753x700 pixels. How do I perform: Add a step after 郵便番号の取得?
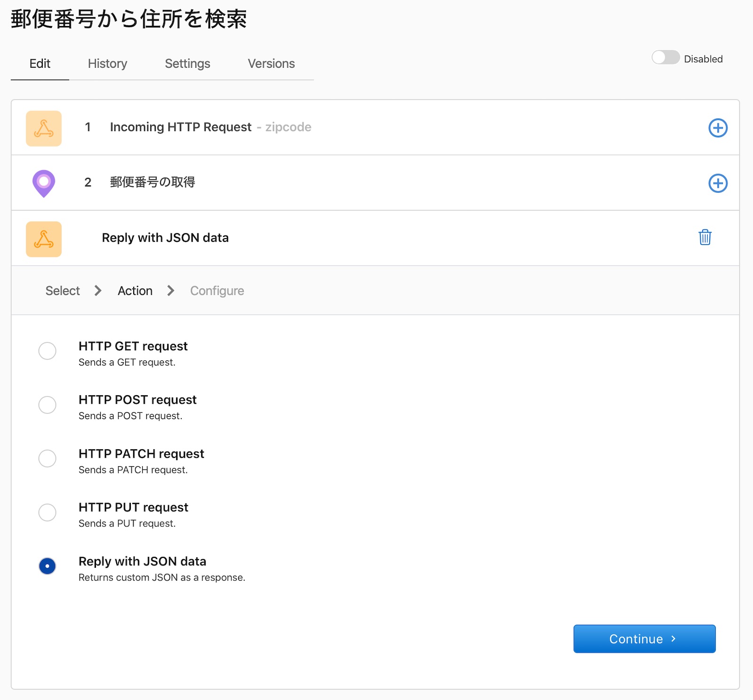pos(717,183)
